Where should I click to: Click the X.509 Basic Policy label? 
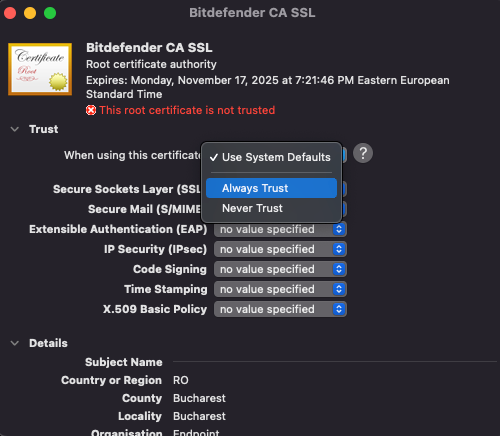[155, 309]
